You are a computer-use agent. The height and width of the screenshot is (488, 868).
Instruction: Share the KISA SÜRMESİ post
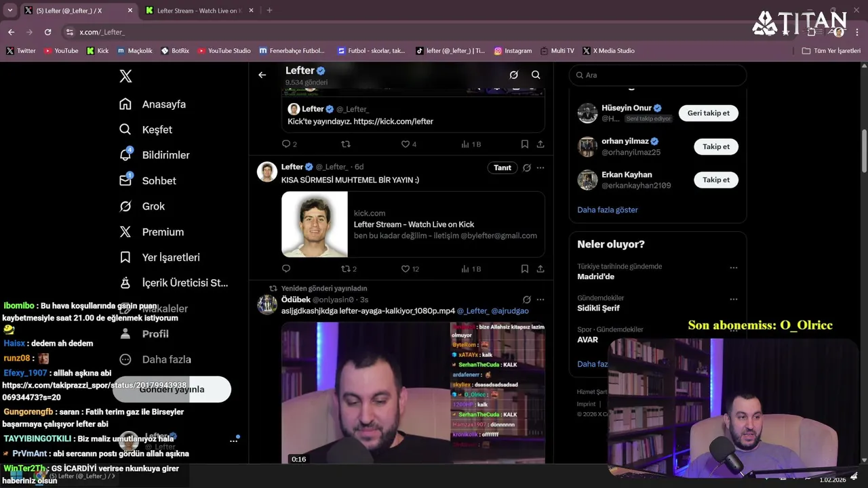540,269
